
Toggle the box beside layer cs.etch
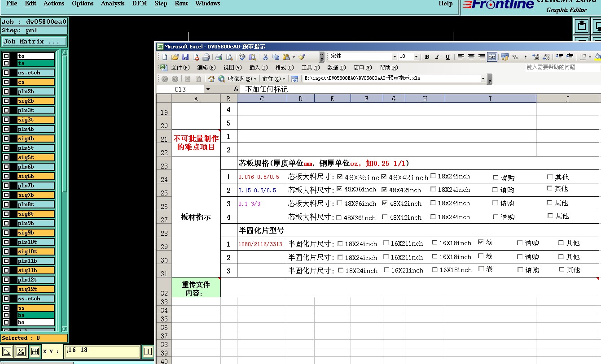(6, 73)
